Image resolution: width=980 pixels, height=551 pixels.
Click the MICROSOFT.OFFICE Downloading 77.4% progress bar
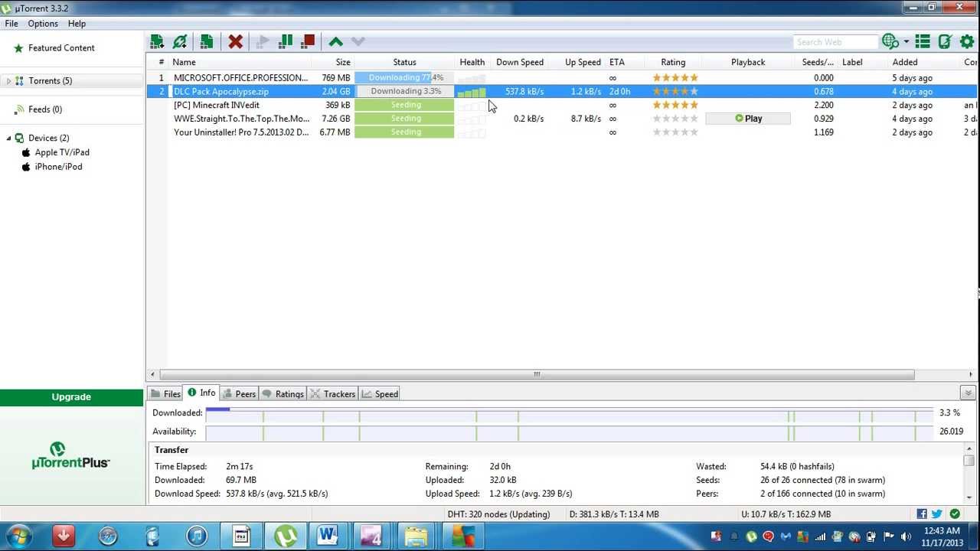[404, 78]
